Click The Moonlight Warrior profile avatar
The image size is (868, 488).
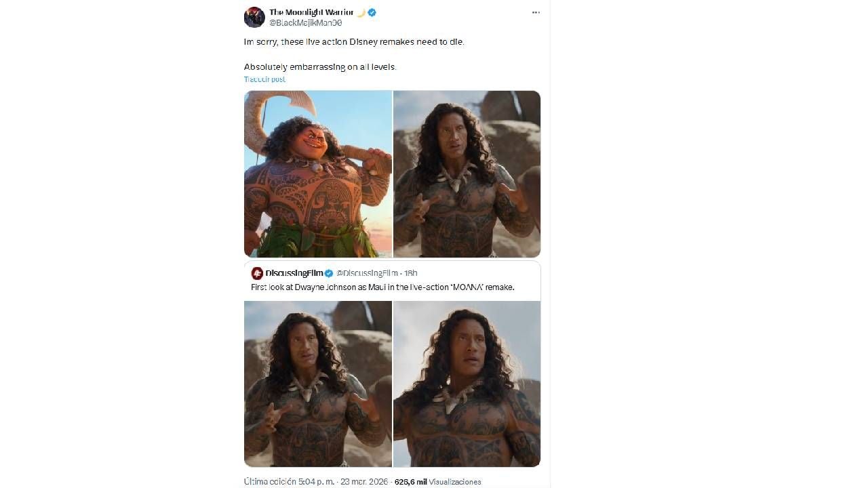tap(254, 17)
